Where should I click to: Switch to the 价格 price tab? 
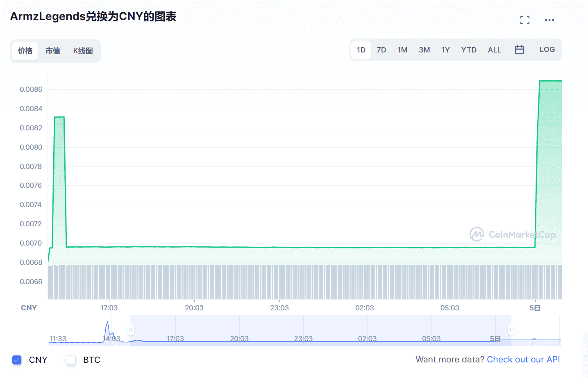[x=25, y=51]
